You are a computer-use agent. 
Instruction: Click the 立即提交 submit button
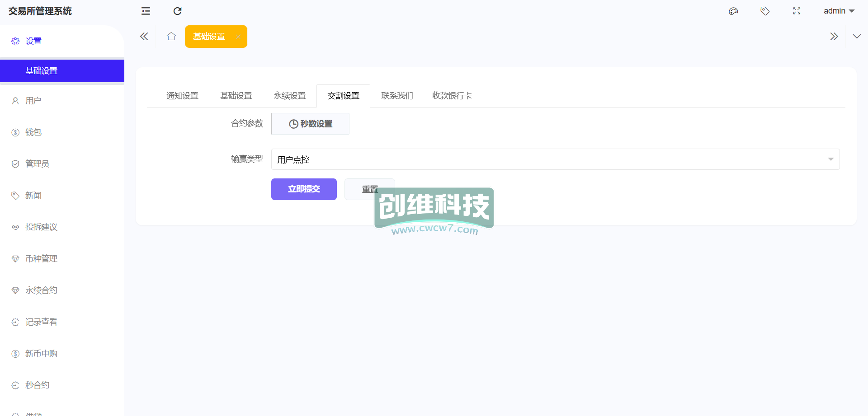click(304, 189)
